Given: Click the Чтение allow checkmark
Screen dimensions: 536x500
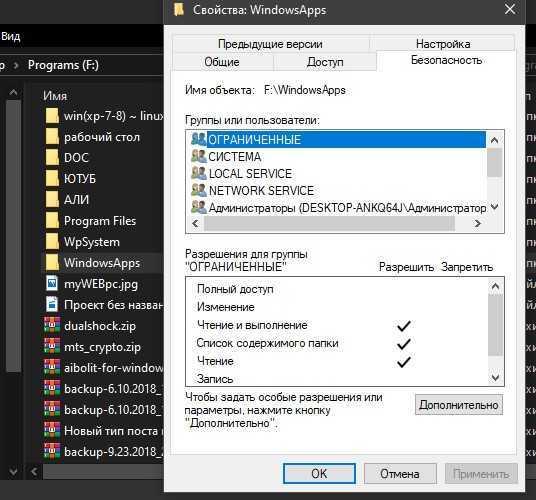Looking at the screenshot, I should (x=404, y=362).
